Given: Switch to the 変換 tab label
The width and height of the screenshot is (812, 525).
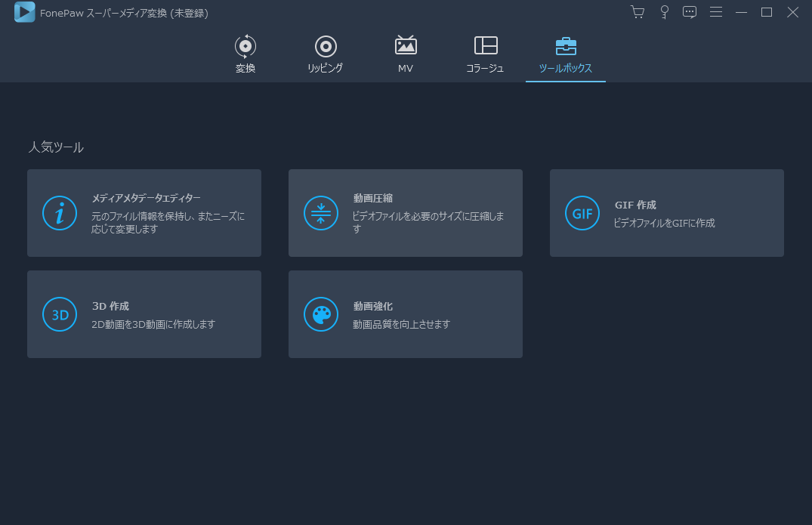Looking at the screenshot, I should pyautogui.click(x=245, y=68).
